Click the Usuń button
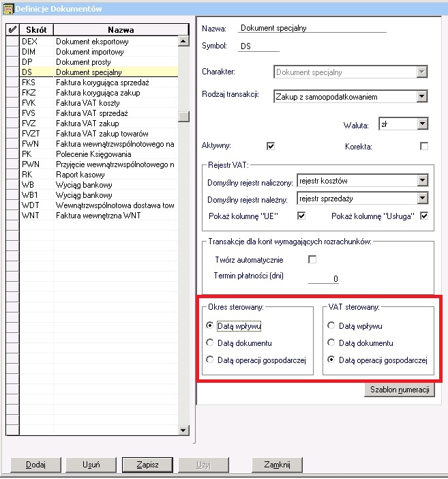 (91, 465)
